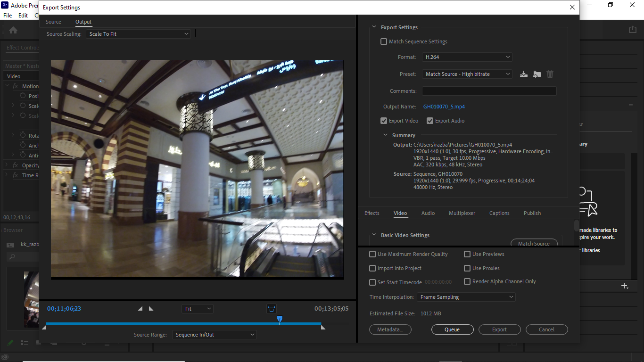This screenshot has height=362, width=644.
Task: Open the Source Range dropdown
Action: pos(214,334)
